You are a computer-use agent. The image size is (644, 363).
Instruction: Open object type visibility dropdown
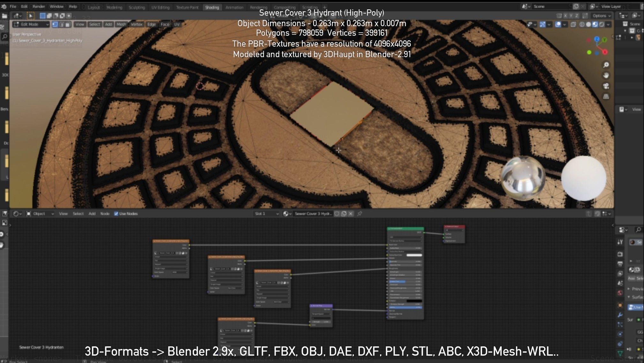tap(531, 24)
